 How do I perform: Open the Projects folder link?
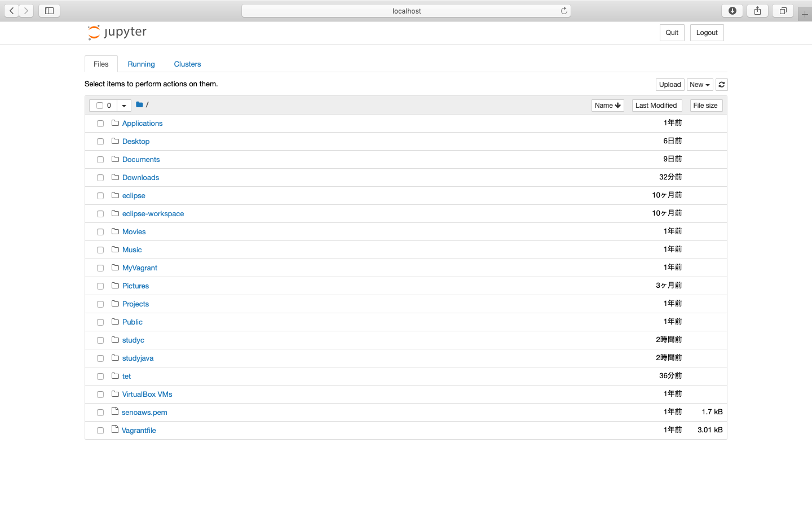(135, 304)
